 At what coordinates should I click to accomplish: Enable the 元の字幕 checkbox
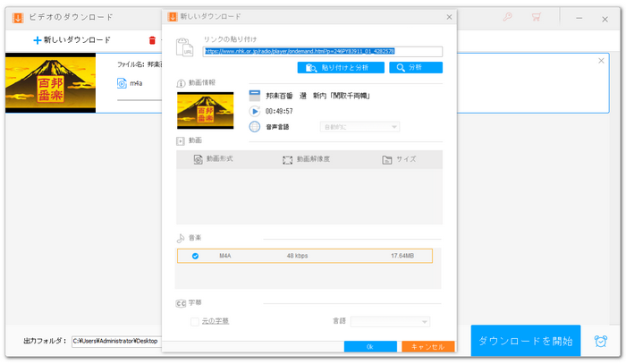click(194, 321)
